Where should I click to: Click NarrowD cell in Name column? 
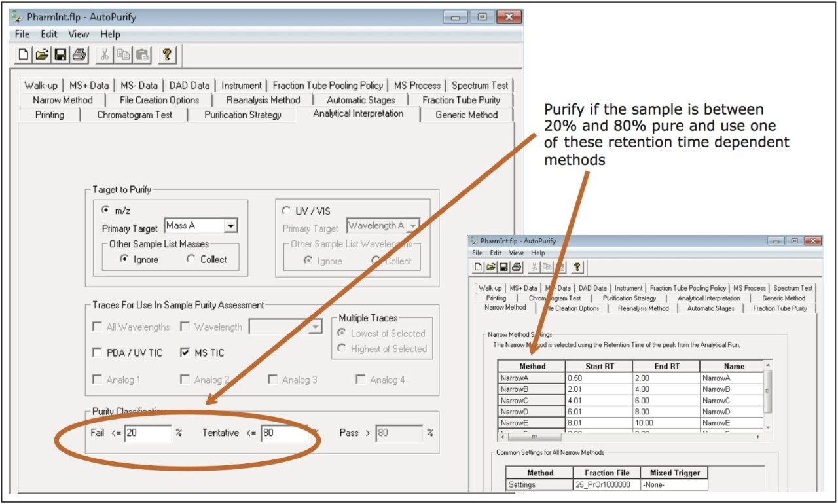[x=731, y=412]
